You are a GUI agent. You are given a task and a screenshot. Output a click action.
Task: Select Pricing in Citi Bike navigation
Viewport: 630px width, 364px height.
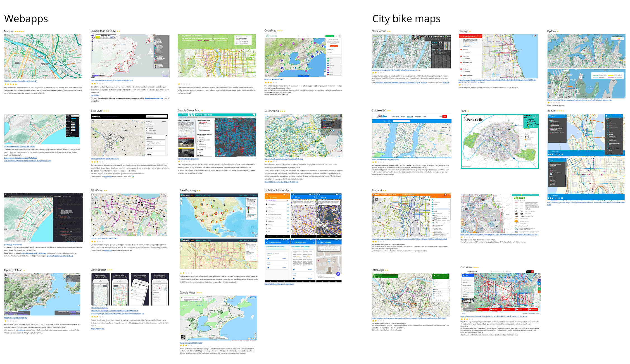pyautogui.click(x=403, y=116)
